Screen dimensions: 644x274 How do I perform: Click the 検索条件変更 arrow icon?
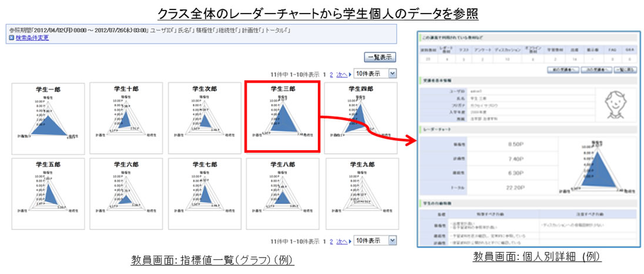tap(11, 38)
